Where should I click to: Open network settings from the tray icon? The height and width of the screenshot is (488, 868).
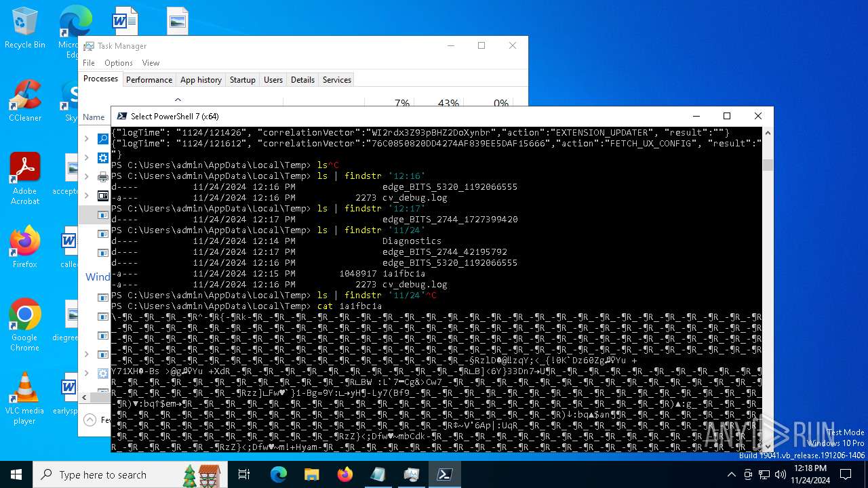point(764,474)
